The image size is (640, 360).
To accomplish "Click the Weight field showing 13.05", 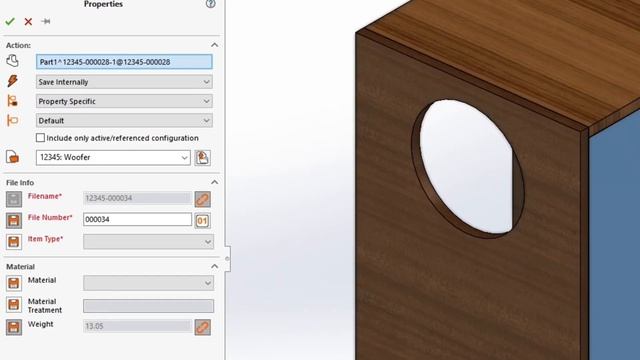I will (137, 326).
